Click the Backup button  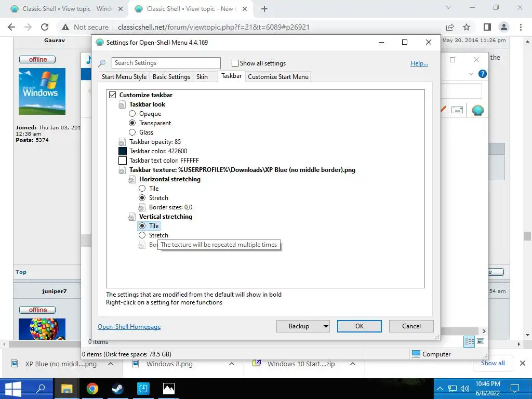pos(299,326)
